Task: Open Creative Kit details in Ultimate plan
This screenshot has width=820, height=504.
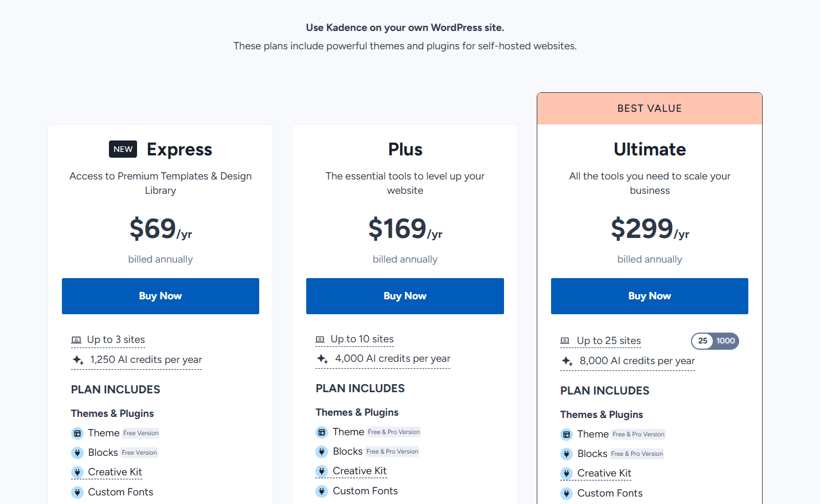Action: pos(604,474)
